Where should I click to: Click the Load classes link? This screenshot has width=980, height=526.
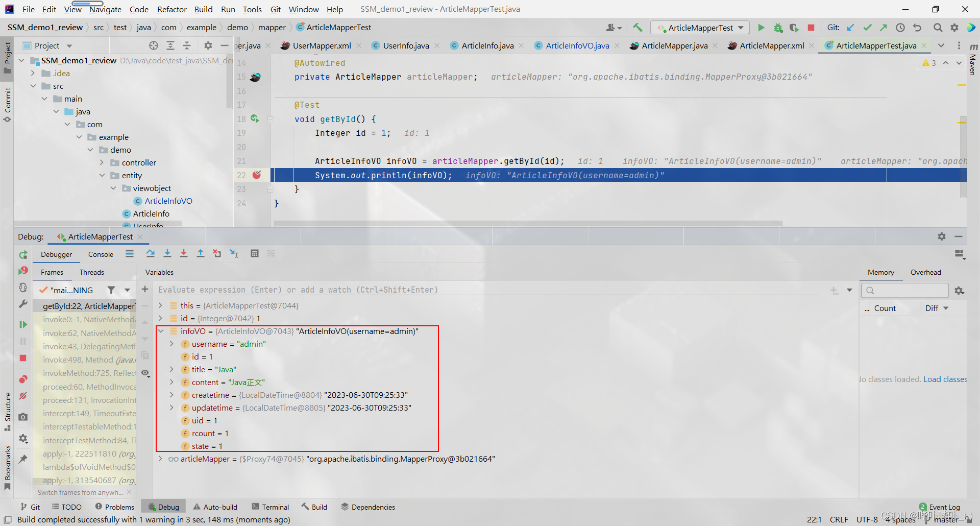[945, 379]
